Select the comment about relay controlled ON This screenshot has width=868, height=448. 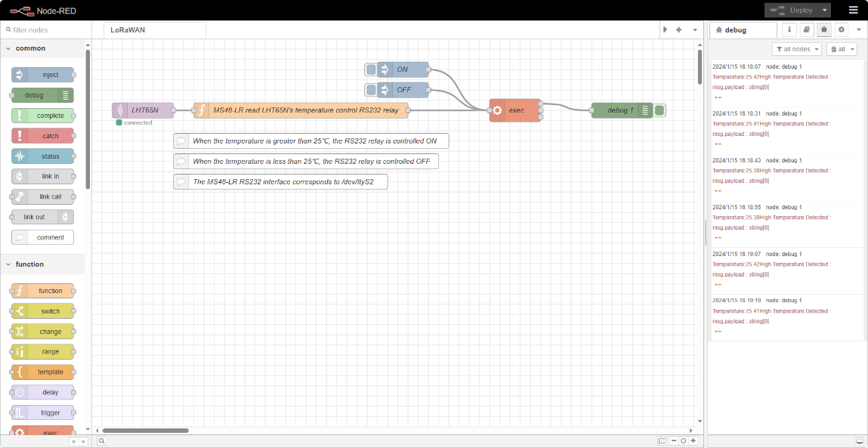[311, 141]
